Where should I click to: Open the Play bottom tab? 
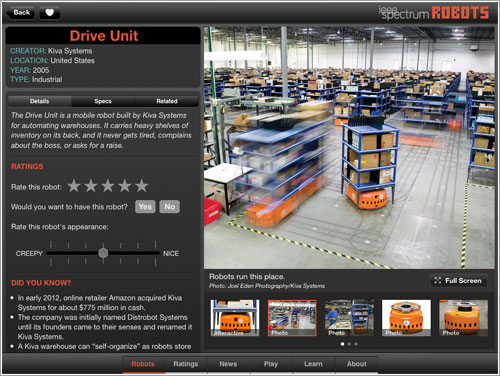pyautogui.click(x=271, y=364)
